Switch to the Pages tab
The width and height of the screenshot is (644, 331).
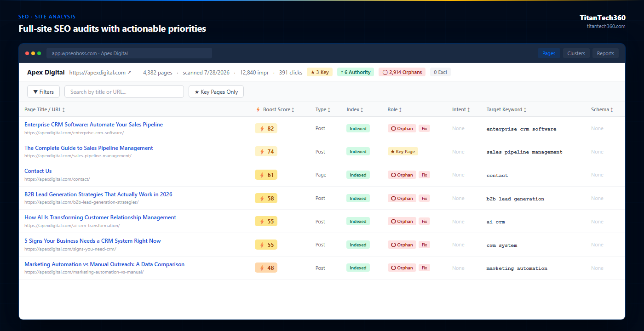point(549,53)
